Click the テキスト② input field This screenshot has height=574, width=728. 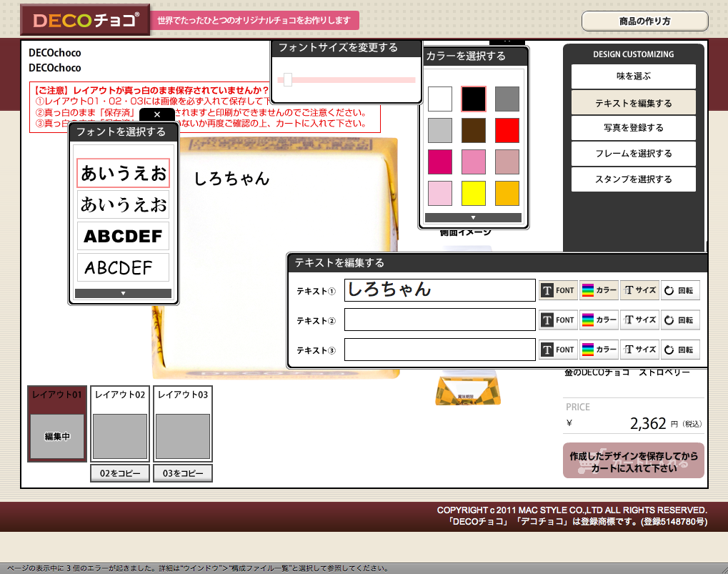pos(439,320)
